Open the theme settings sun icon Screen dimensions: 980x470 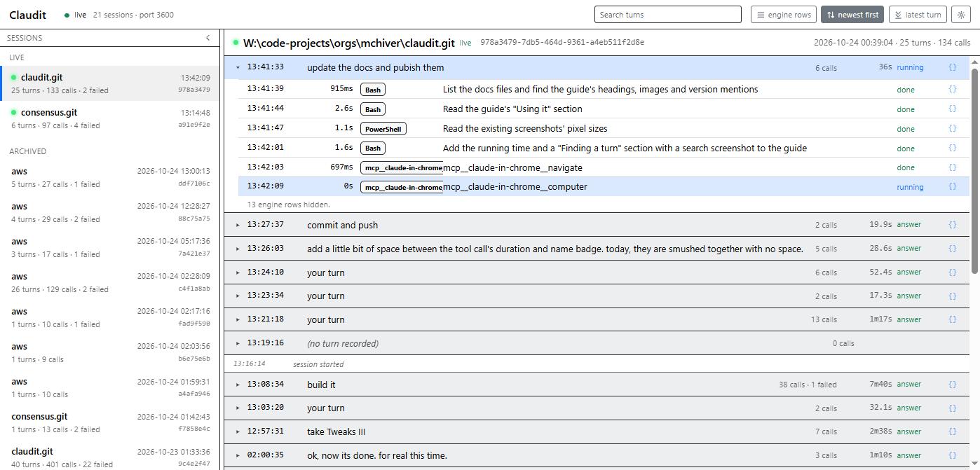coord(961,15)
